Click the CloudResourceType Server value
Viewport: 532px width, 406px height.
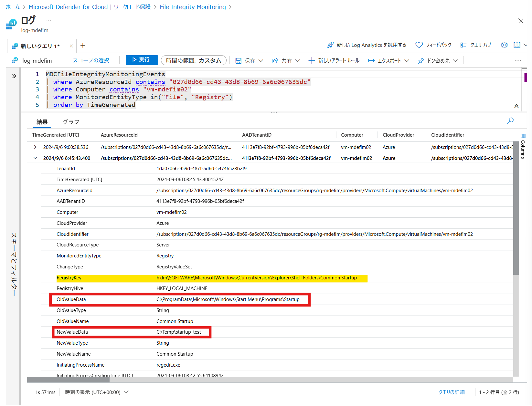point(163,245)
